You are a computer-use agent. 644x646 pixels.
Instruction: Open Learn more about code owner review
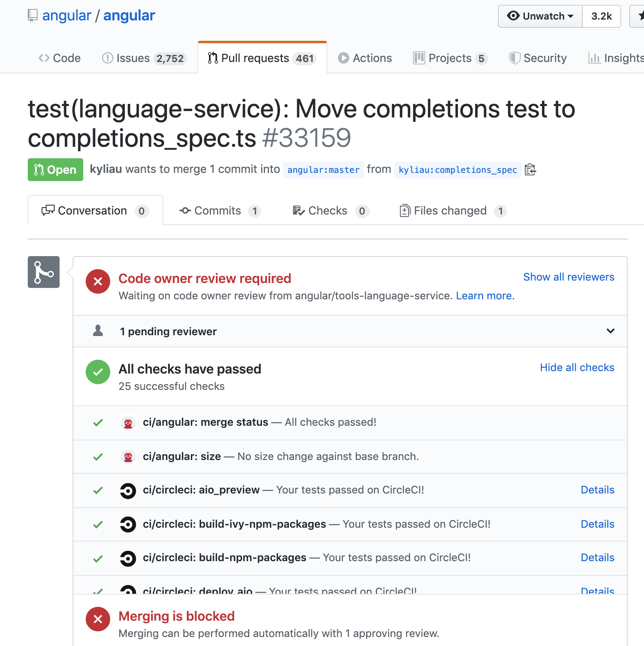click(485, 296)
